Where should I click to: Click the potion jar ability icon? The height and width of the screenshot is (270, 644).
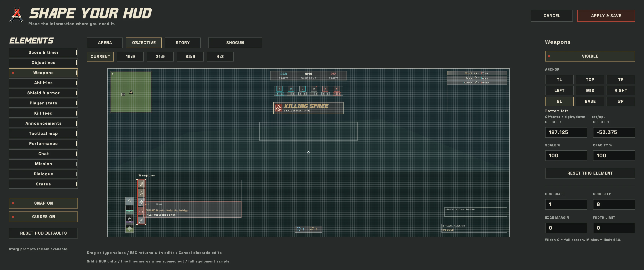click(130, 219)
